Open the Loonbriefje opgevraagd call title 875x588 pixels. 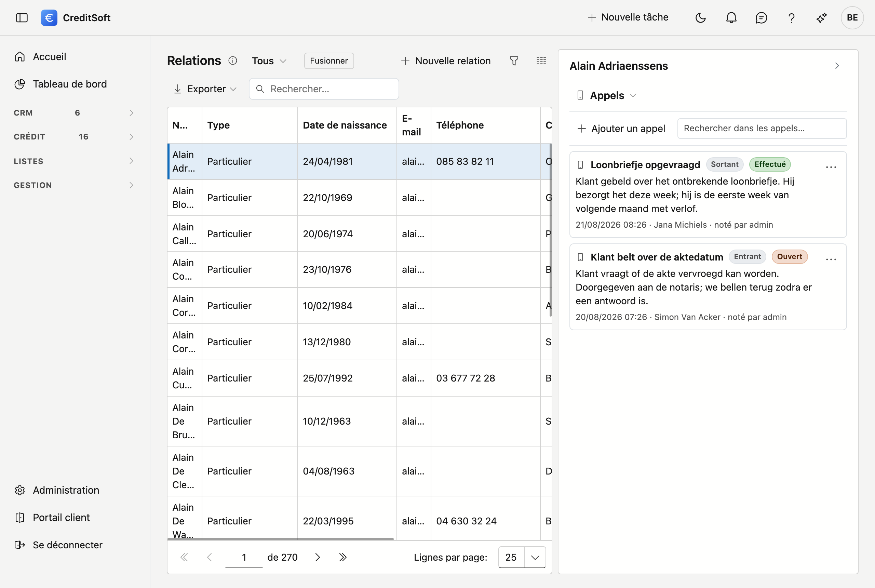click(645, 165)
